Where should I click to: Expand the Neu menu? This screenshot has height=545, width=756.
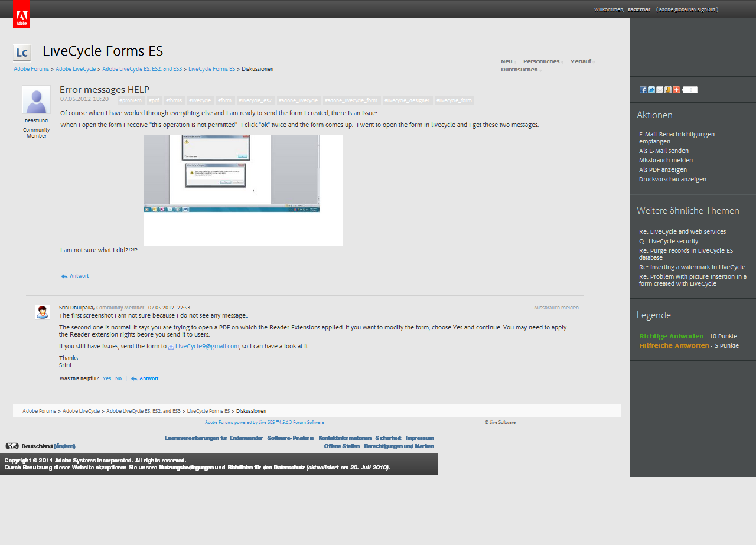[508, 61]
